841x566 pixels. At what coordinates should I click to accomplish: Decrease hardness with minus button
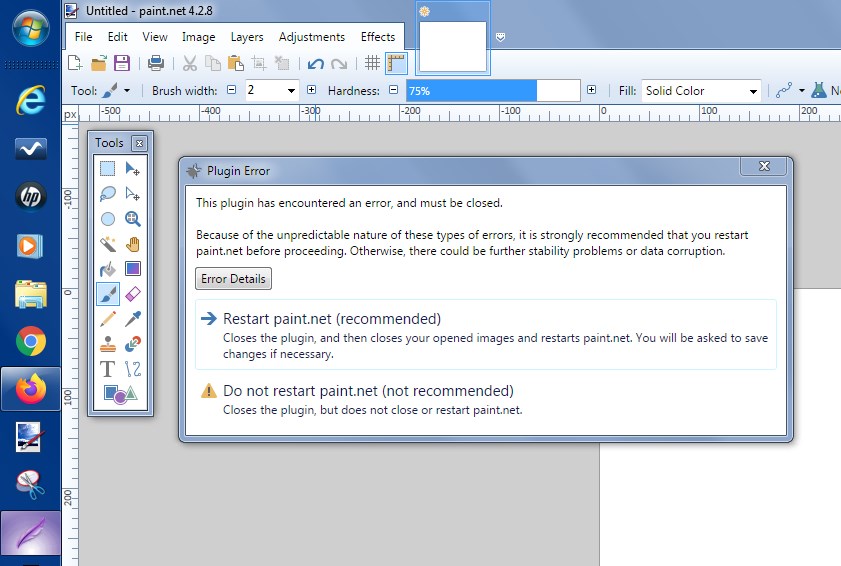tap(394, 90)
